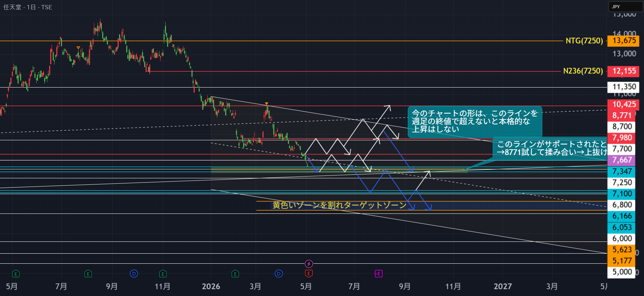This screenshot has width=644, height=296.
Task: Click the teal callout about 週足の終値
Action: (x=475, y=122)
